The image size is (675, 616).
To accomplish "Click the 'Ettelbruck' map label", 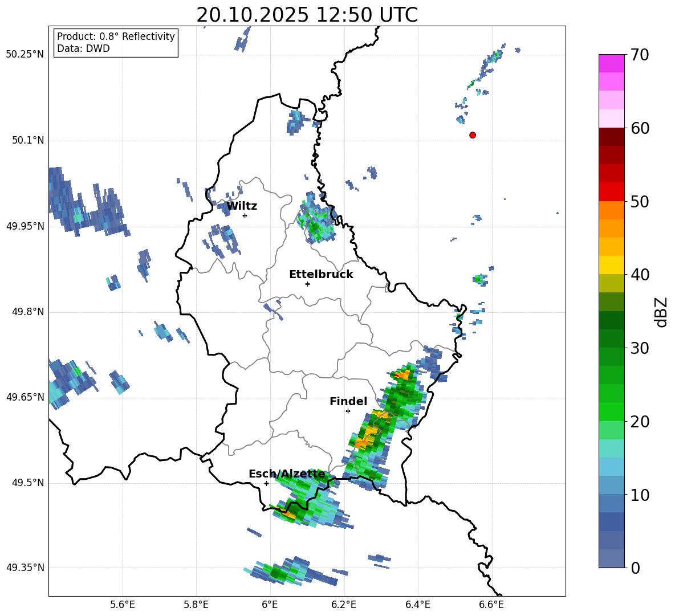I will click(x=321, y=275).
